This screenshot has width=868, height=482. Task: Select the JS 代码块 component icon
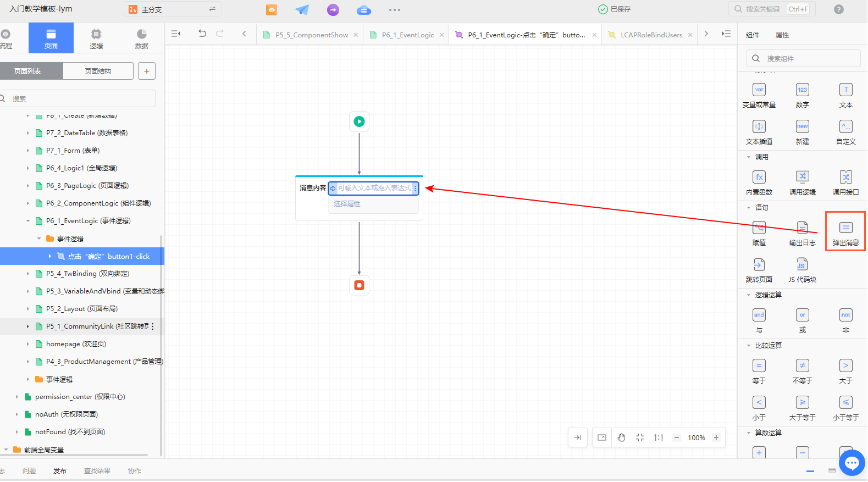click(802, 265)
